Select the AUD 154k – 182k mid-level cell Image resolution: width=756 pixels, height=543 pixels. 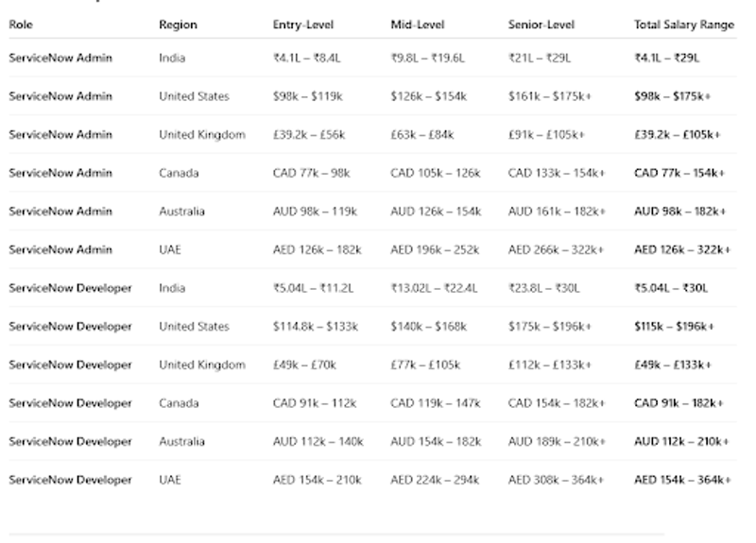pyautogui.click(x=435, y=442)
